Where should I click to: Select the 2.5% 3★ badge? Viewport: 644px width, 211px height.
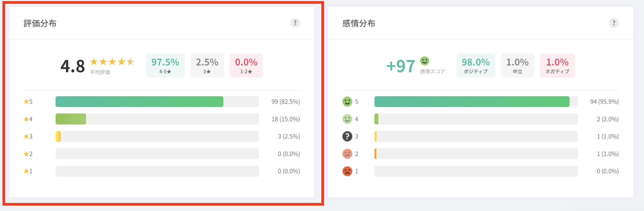(207, 65)
